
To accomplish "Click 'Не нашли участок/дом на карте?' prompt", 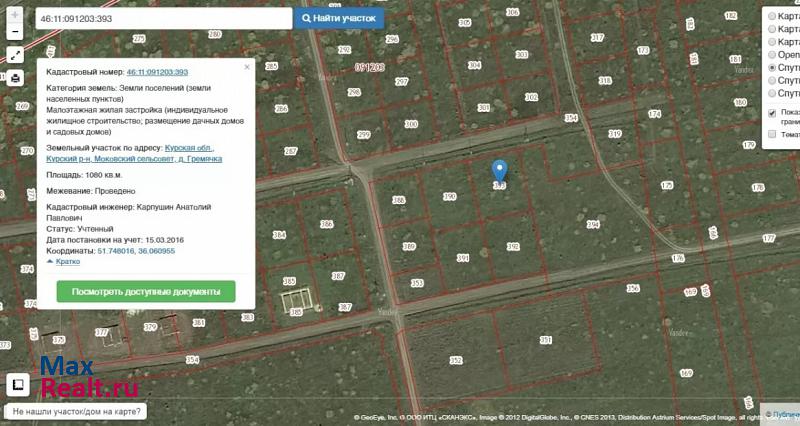I will pos(76,411).
